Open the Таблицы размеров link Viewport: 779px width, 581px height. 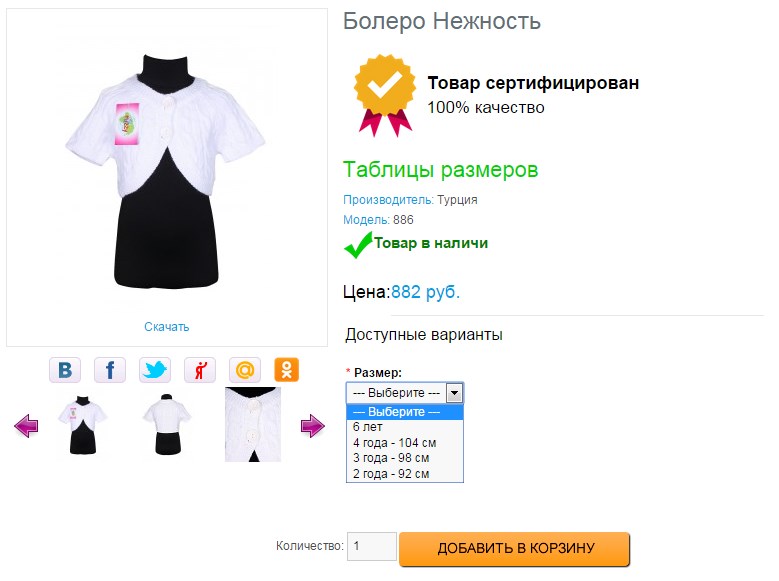[x=440, y=170]
